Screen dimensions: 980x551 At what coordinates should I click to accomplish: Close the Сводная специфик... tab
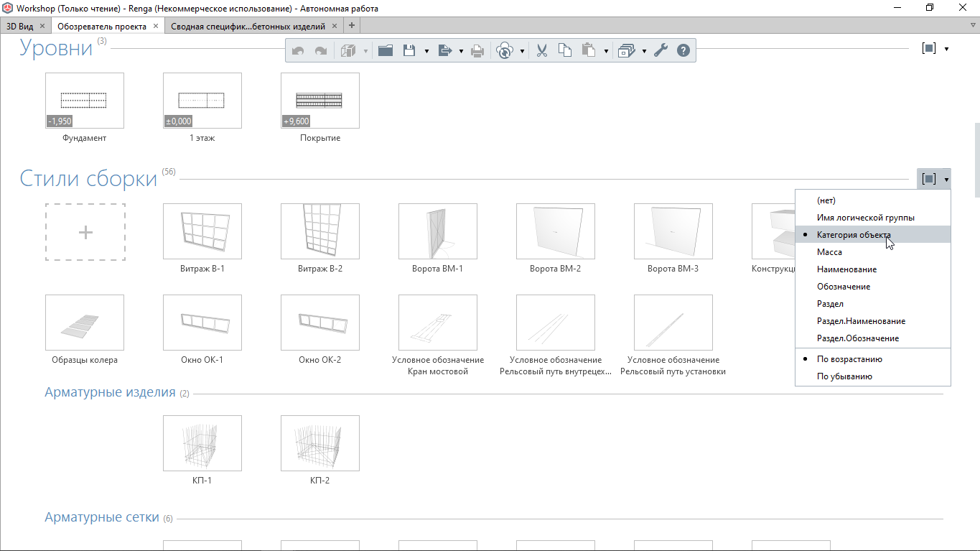(335, 26)
